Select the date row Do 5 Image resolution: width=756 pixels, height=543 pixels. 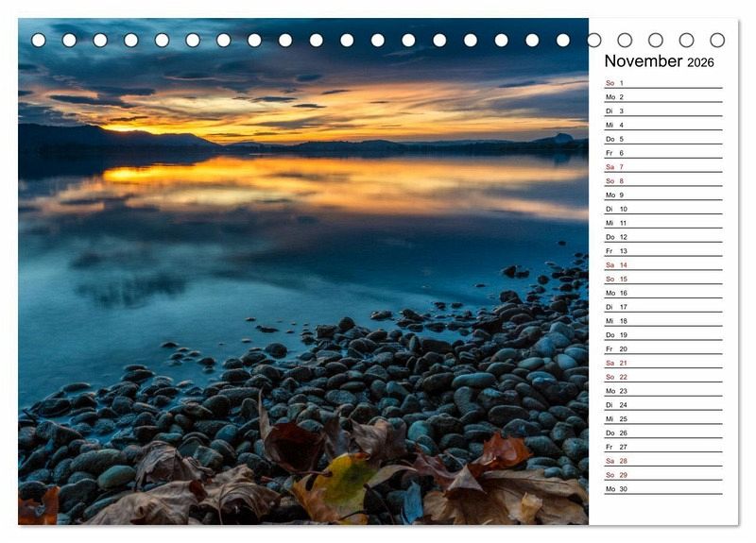[663, 139]
